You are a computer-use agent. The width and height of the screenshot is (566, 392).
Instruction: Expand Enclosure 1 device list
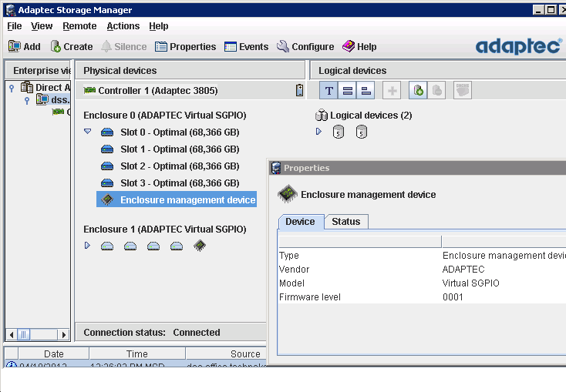87,245
